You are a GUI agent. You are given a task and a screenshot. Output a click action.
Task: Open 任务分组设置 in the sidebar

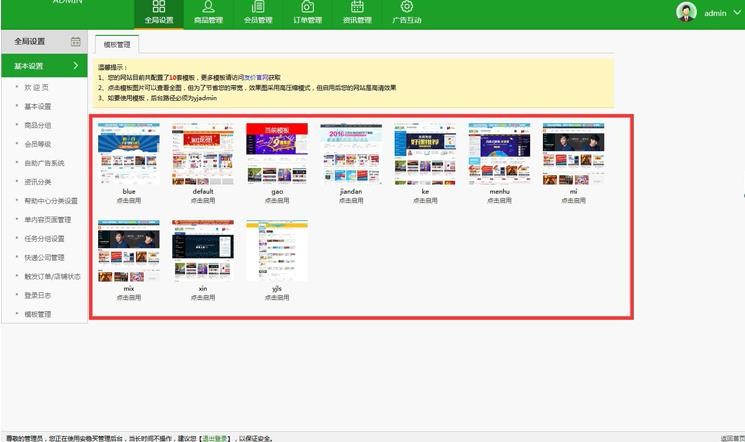pos(44,239)
